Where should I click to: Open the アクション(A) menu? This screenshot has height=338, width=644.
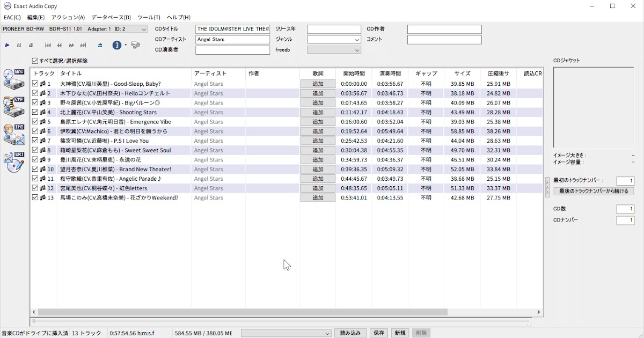point(68,18)
